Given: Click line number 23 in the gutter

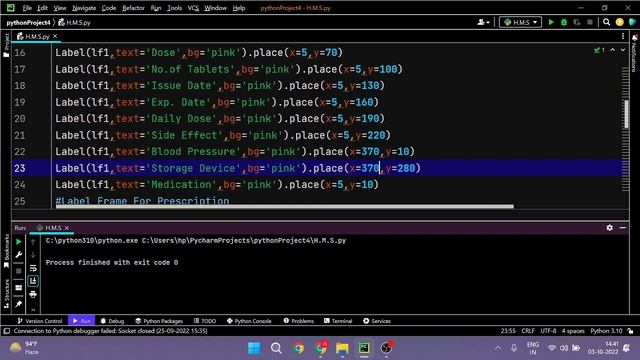Looking at the screenshot, I should [20, 168].
